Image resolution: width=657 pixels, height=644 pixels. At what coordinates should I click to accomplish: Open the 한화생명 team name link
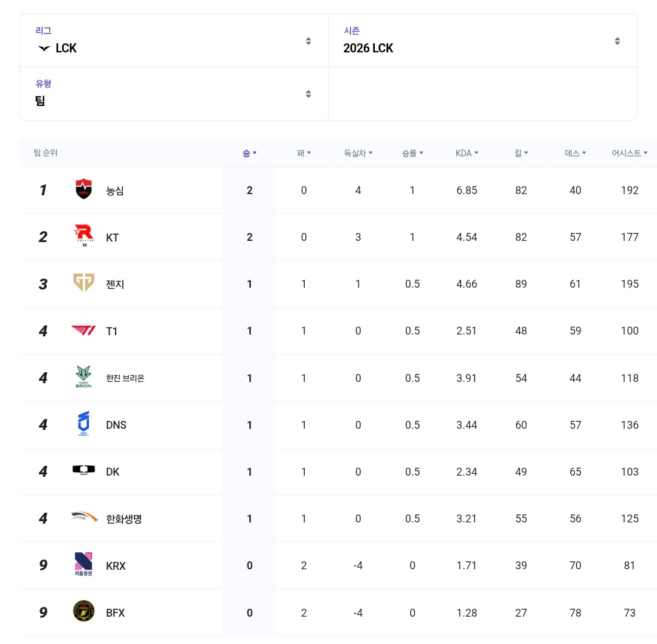pos(123,519)
